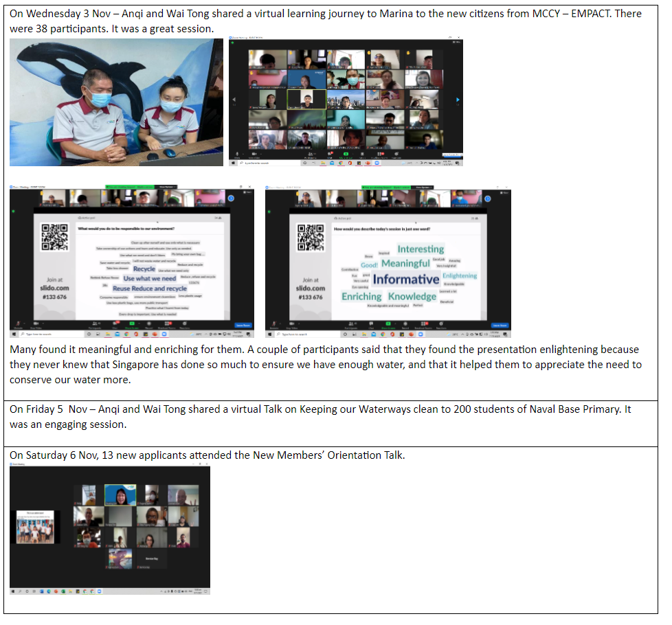Click the Leave Room button in the word-cloud screenshot
This screenshot has height=625, width=672.
(x=500, y=326)
